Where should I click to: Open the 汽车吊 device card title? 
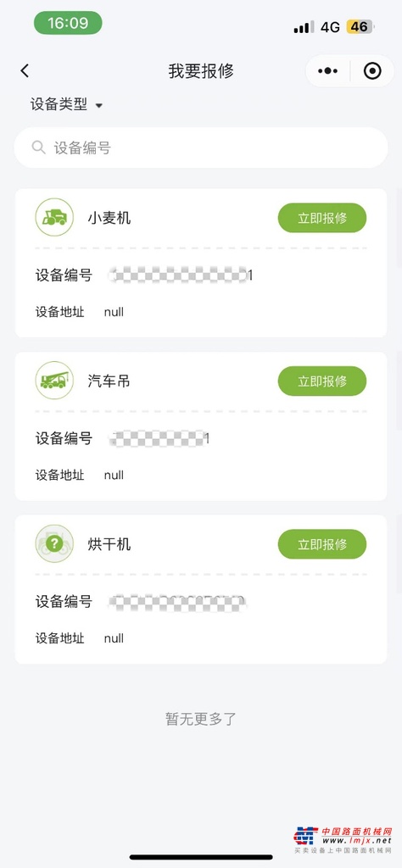(x=109, y=381)
